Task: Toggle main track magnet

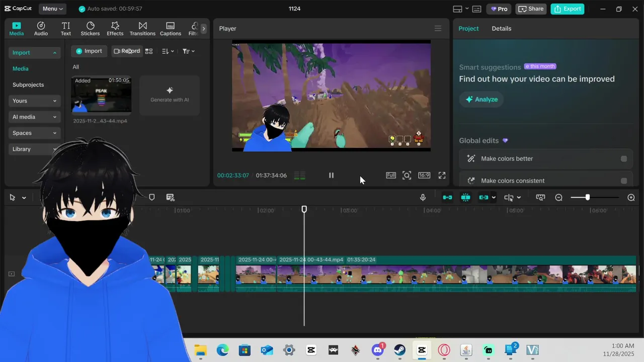Action: click(x=447, y=198)
